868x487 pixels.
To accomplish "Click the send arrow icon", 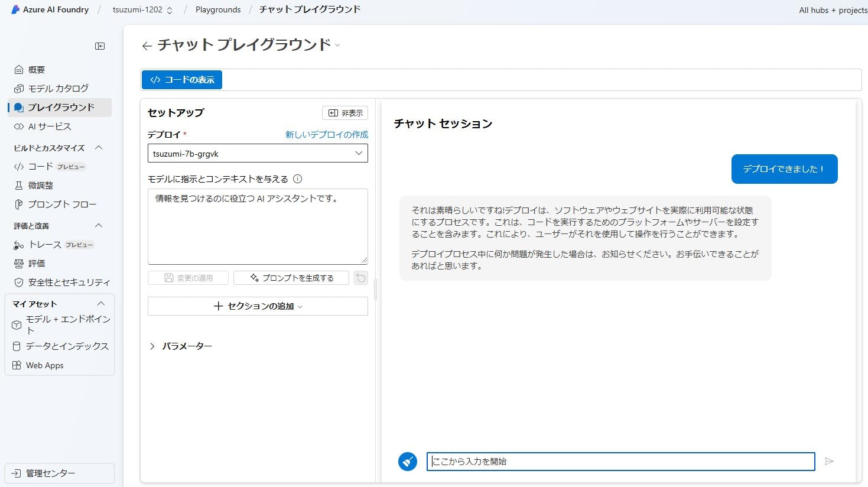I will 830,461.
